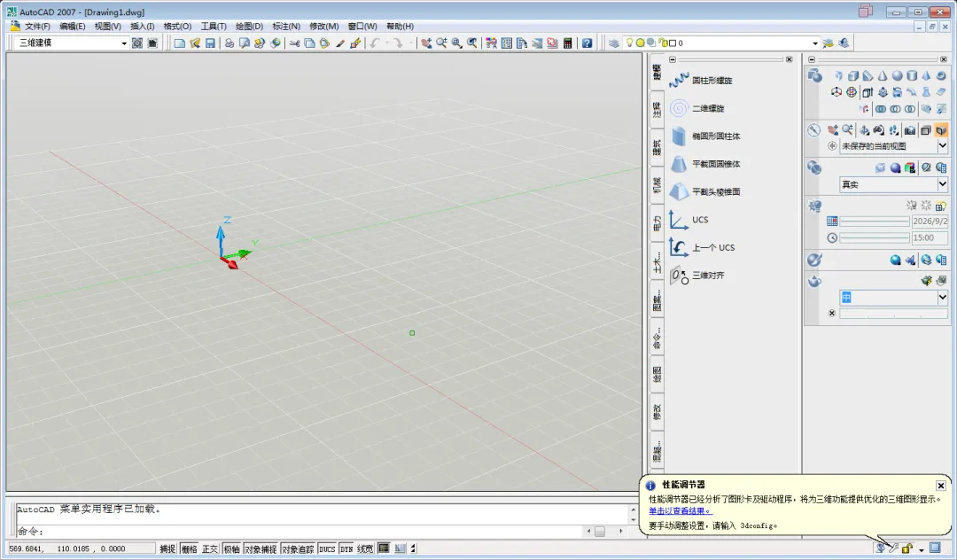The image size is (957, 560).
Task: Open the status bar tray menu arrow
Action: [x=921, y=549]
